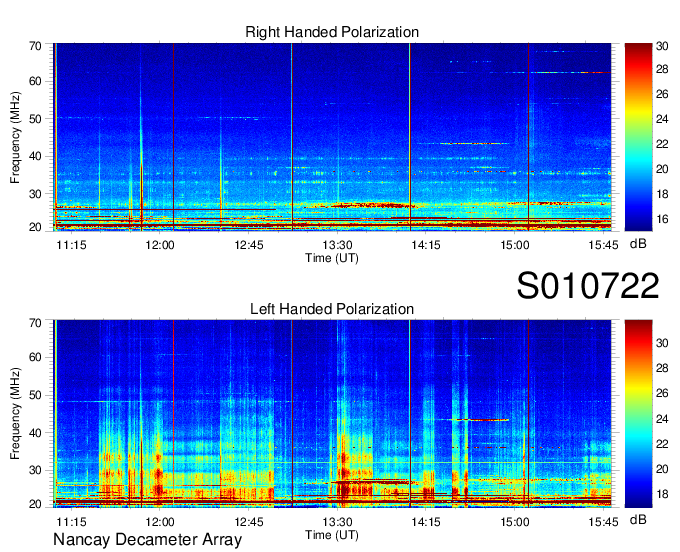The width and height of the screenshot is (680, 552).
Task: Click 50 MHz tick of Left Handed plot
Action: 35,395
